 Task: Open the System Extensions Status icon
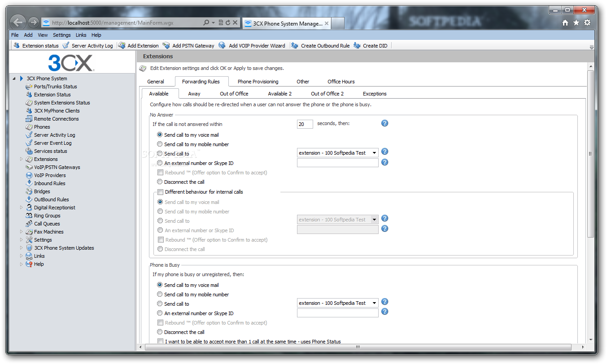coord(29,103)
